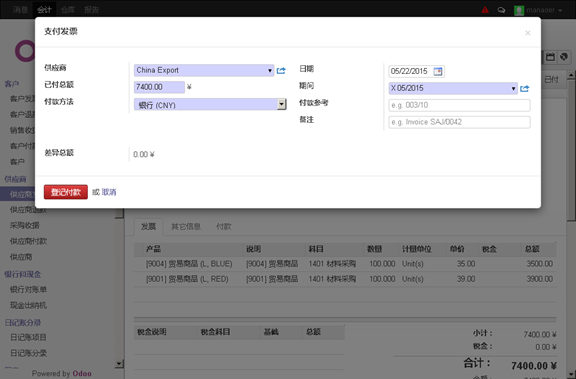Open 现金出纳机 in the sidebar
Viewport: 576px width, 379px height.
[28, 305]
